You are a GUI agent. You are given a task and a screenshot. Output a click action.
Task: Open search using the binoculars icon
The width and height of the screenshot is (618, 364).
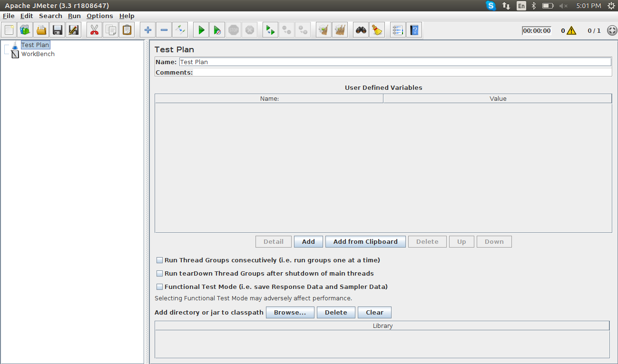pos(361,30)
